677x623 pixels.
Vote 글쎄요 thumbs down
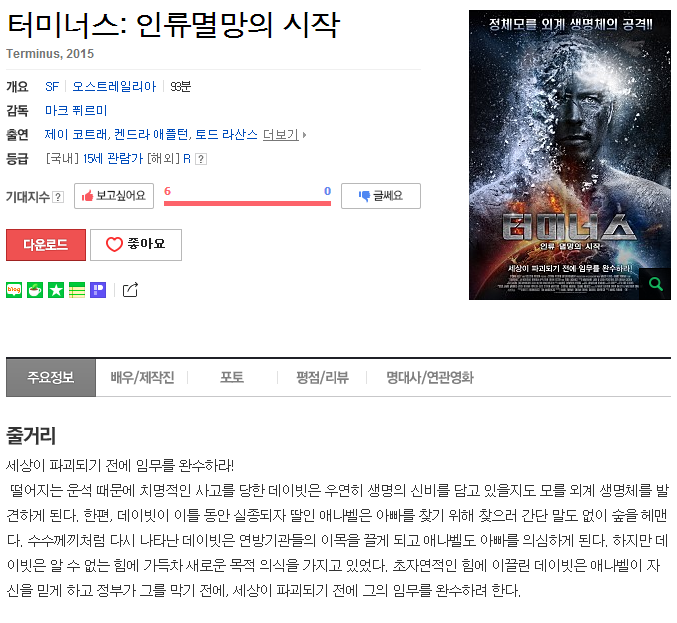[x=381, y=196]
